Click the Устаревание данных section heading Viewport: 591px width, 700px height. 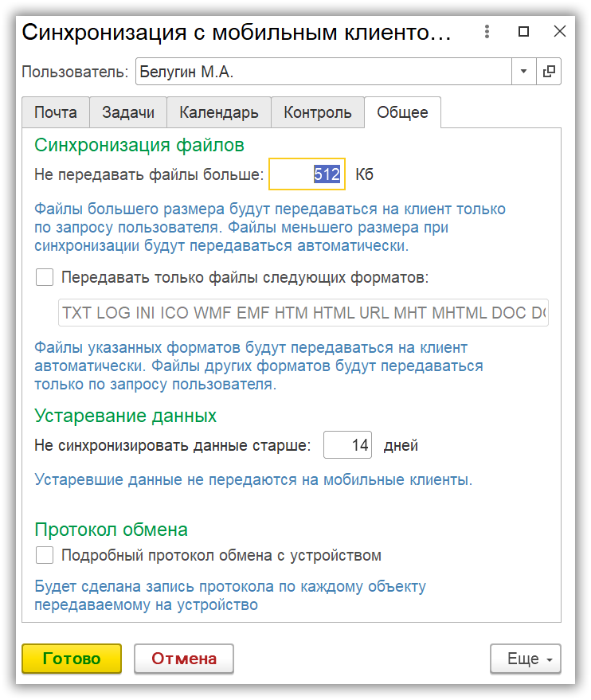coord(125,416)
